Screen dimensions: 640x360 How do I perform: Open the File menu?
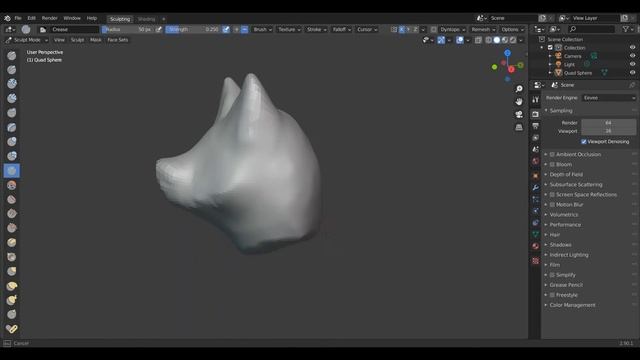tap(18, 18)
